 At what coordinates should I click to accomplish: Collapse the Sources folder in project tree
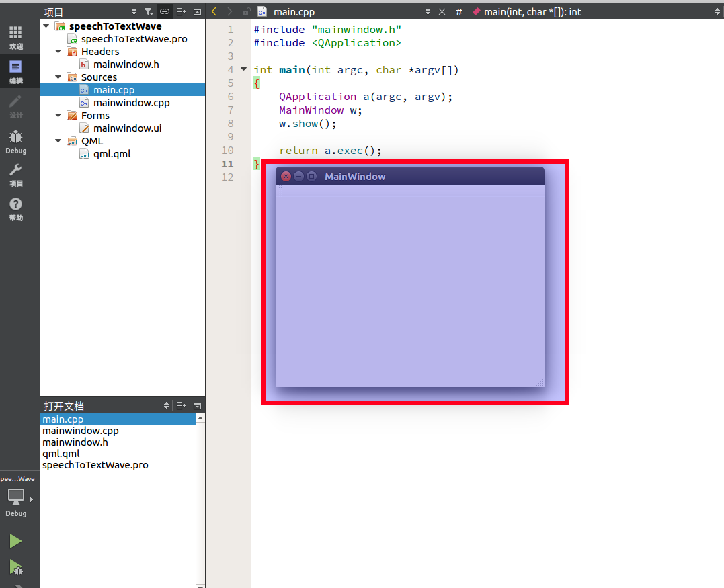point(58,77)
